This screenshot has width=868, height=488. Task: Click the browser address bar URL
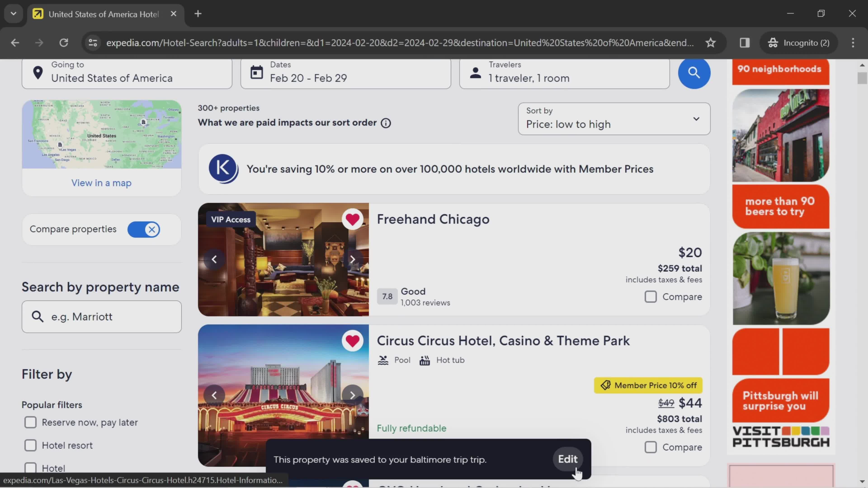pos(400,43)
